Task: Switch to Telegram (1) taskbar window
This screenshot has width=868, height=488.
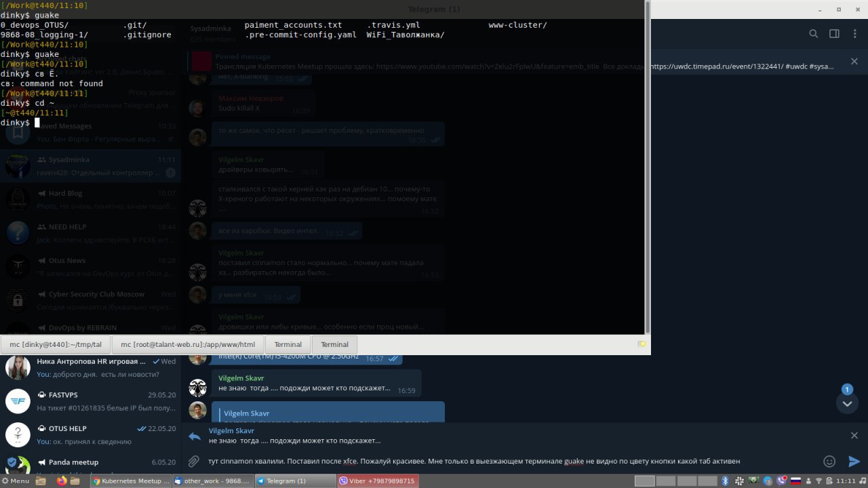Action: 295,481
